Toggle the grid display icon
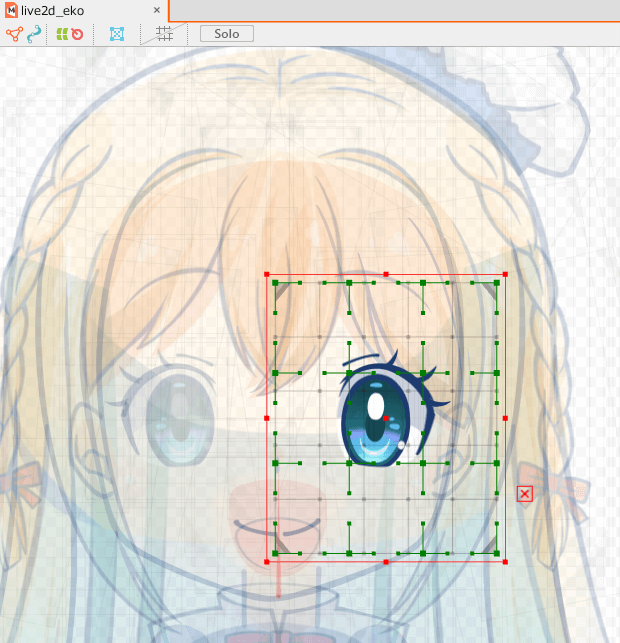The width and height of the screenshot is (620, 643). (164, 34)
